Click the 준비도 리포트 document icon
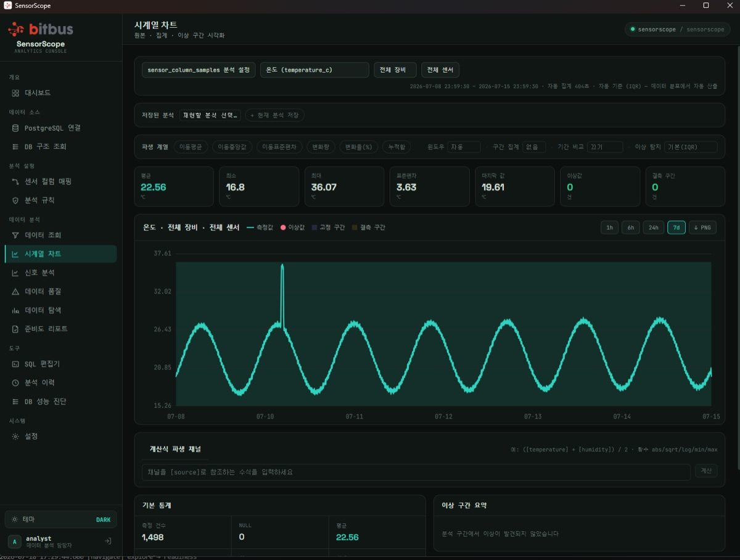Viewport: 740px width, 560px height. point(15,329)
